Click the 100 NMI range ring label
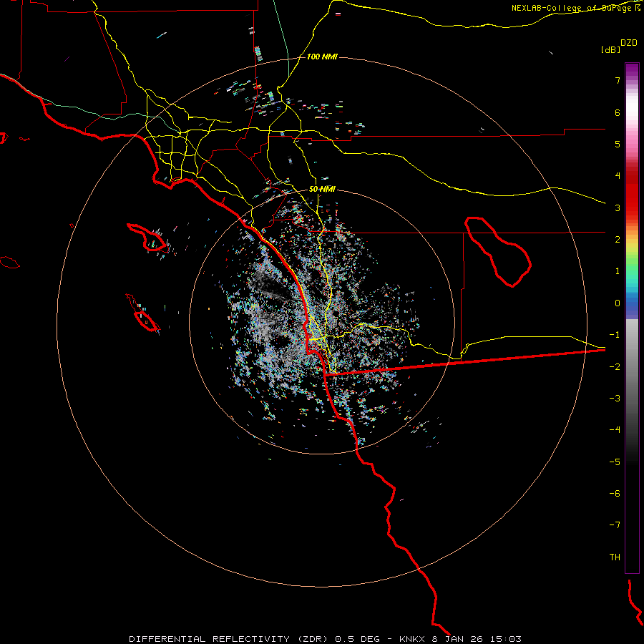 point(322,57)
